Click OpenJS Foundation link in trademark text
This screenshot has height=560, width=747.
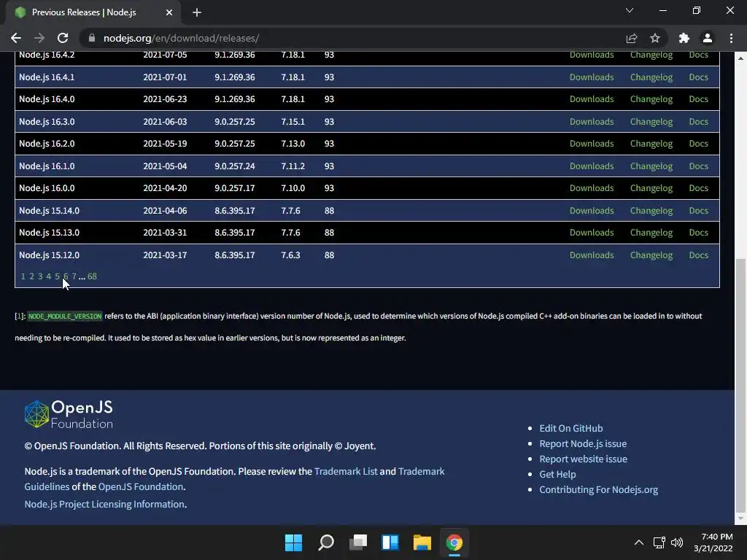(141, 486)
